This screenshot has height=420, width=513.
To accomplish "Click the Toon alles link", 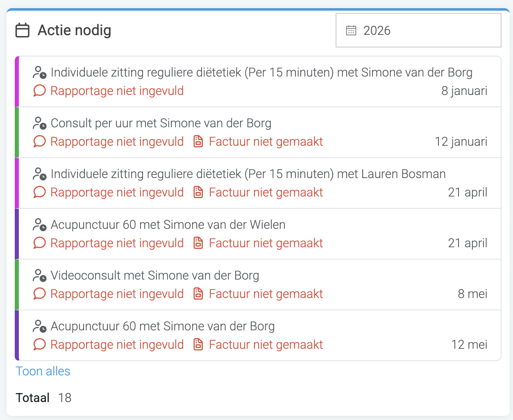I will [43, 371].
